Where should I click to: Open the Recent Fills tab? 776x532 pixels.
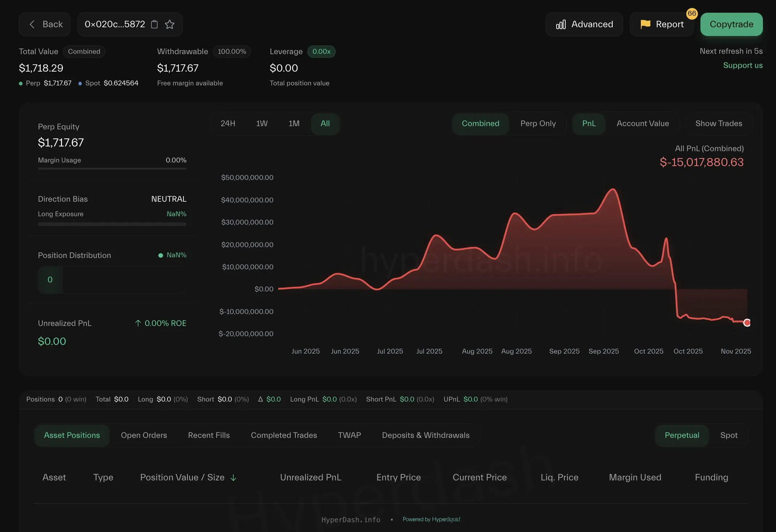pyautogui.click(x=209, y=435)
